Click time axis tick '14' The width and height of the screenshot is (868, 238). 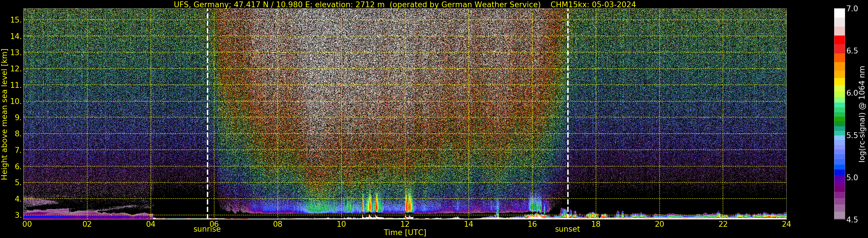(x=468, y=224)
